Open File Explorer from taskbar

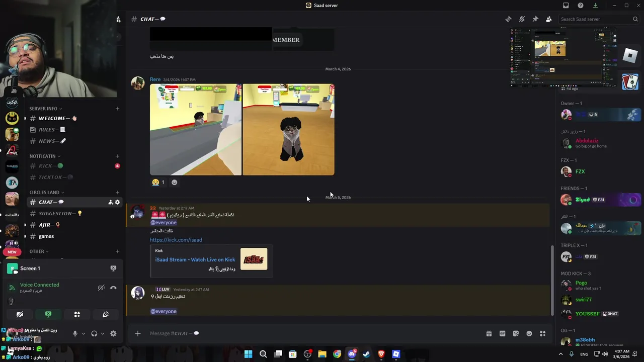pos(322,354)
